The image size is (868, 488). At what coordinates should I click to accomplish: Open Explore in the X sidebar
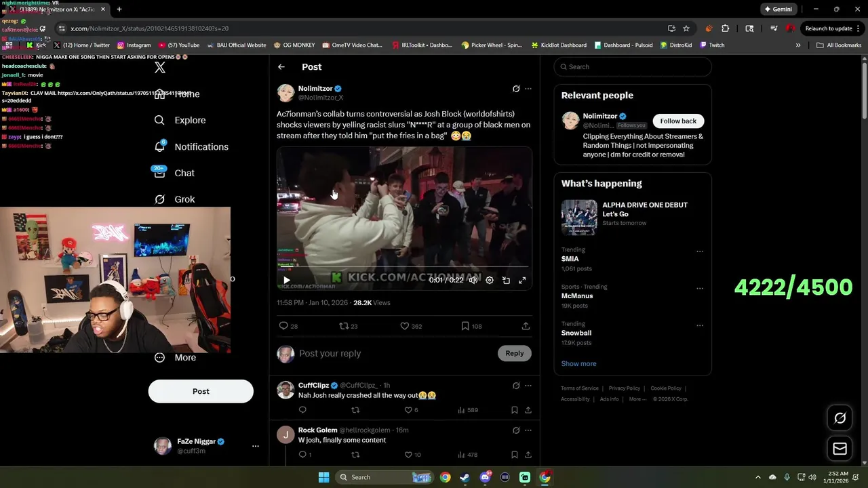click(180, 120)
